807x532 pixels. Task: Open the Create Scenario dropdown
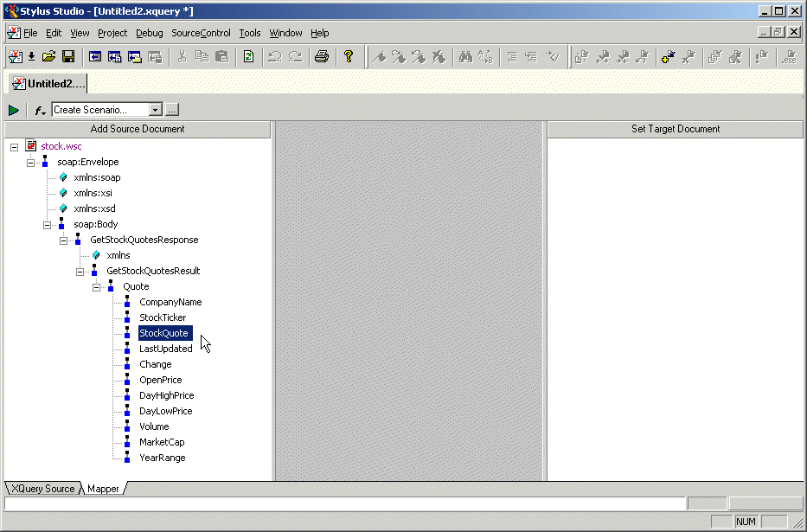coord(156,110)
